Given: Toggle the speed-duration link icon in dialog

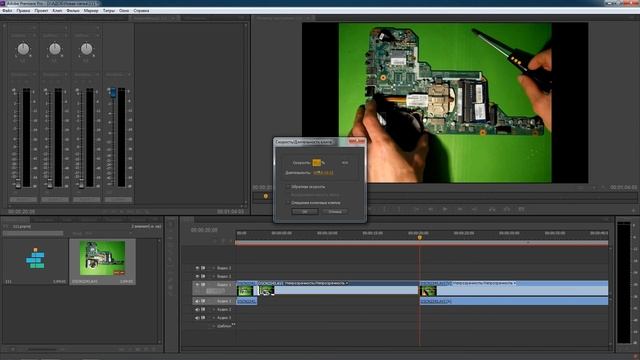Looking at the screenshot, I should tap(345, 162).
